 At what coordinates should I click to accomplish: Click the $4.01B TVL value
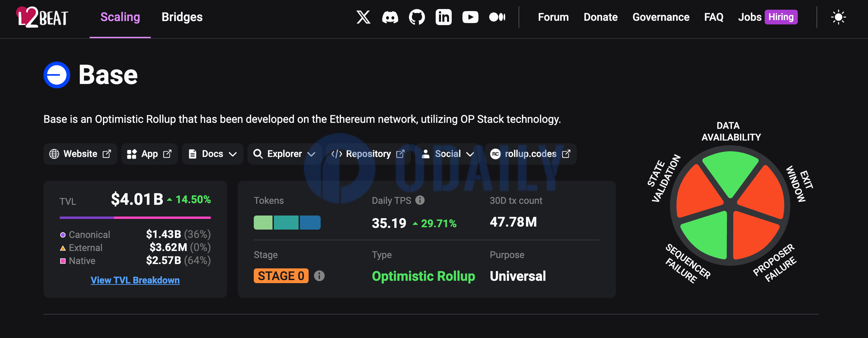pos(137,199)
